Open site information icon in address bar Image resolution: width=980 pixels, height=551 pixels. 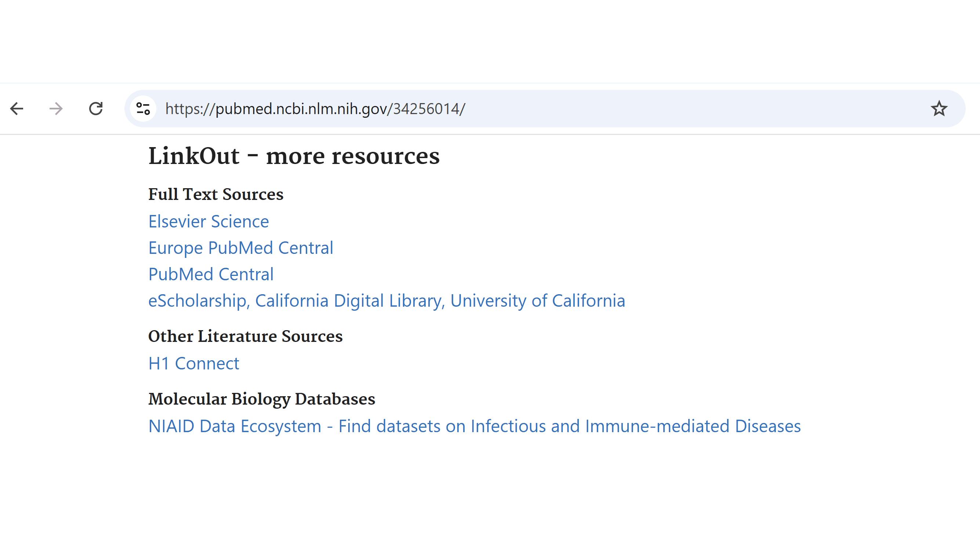pos(144,109)
